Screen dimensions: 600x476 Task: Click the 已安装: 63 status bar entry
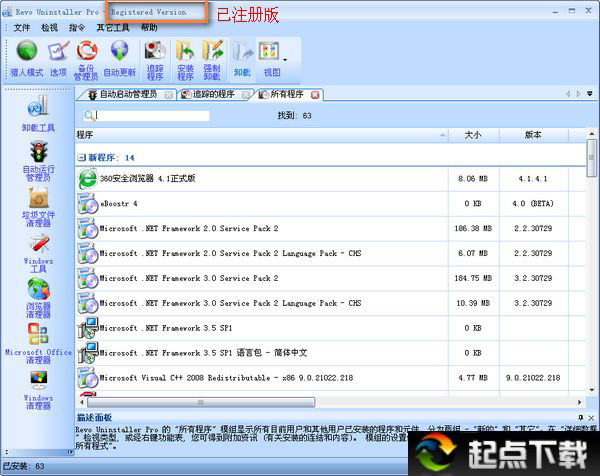click(24, 466)
